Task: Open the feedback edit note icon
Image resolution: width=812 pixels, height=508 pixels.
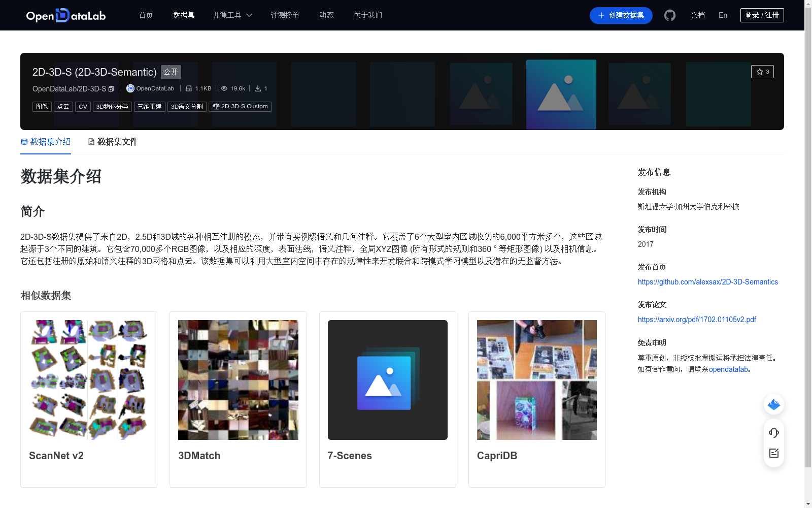Action: 774,453
